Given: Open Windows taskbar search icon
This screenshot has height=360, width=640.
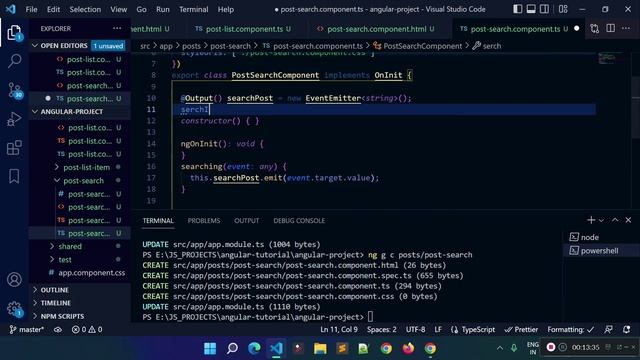Looking at the screenshot, I should point(232,348).
